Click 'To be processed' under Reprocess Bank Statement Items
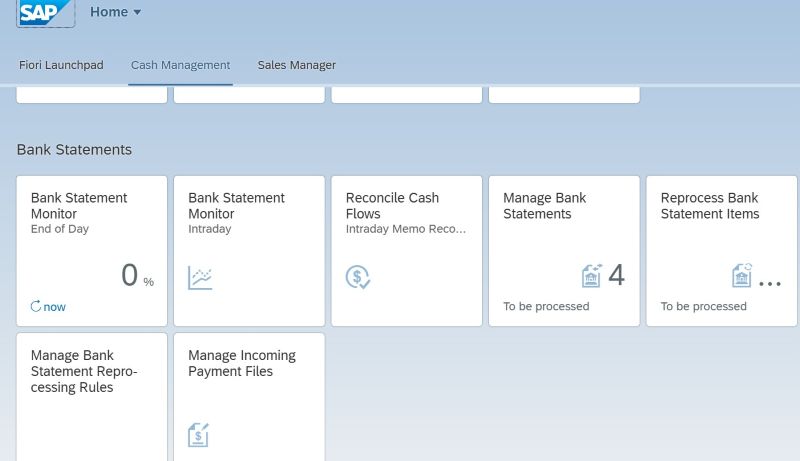This screenshot has height=461, width=800. click(704, 306)
